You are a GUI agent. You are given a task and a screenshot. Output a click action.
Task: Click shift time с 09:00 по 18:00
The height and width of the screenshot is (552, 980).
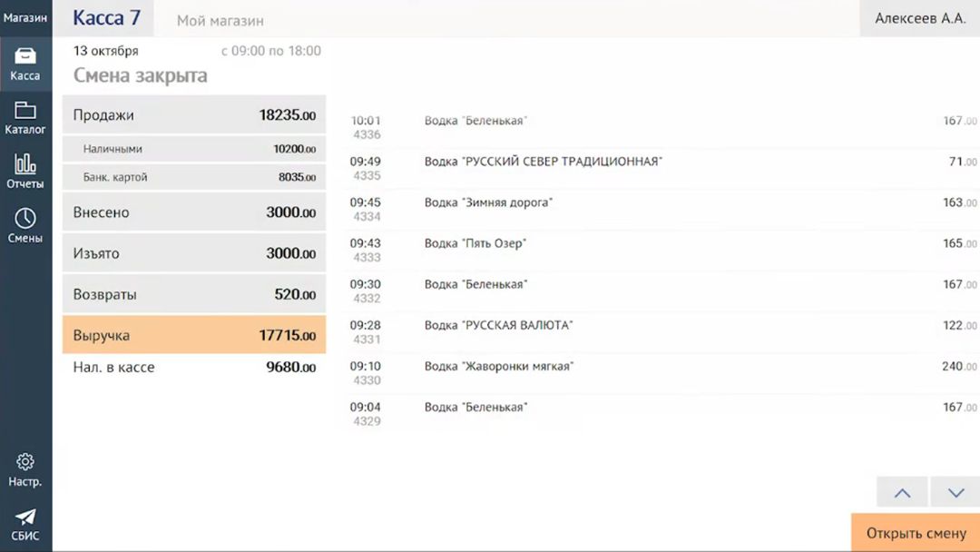click(x=271, y=51)
